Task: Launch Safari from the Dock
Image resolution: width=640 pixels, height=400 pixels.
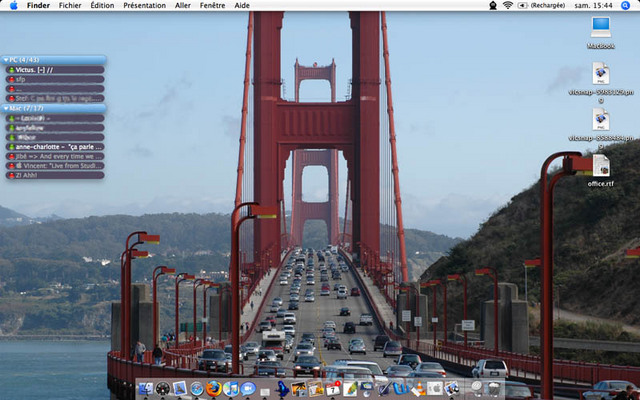Action: 197,389
